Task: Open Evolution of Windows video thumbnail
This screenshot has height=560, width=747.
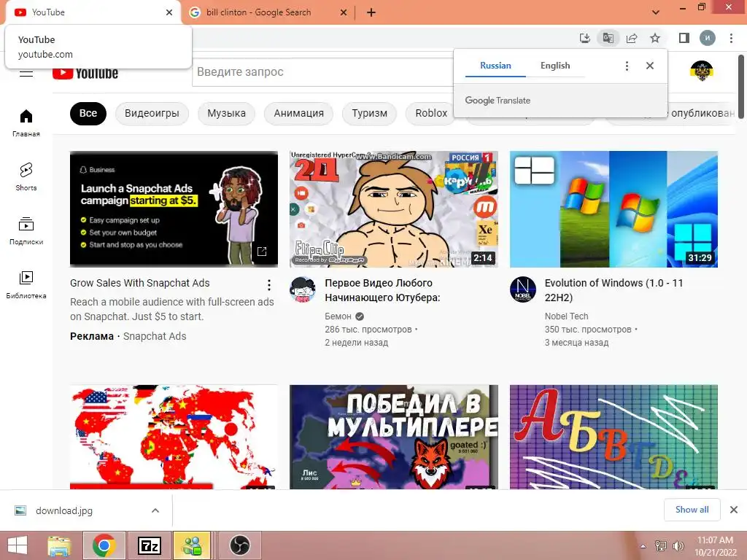Action: point(614,209)
